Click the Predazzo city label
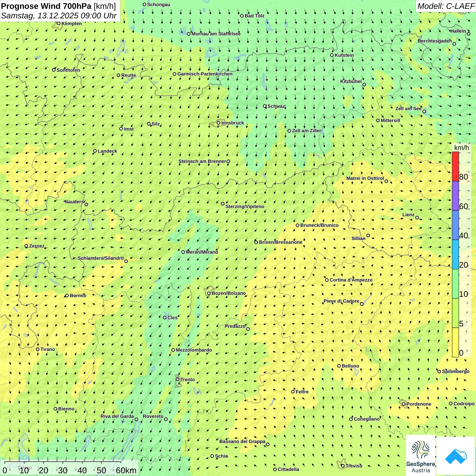 235,326
